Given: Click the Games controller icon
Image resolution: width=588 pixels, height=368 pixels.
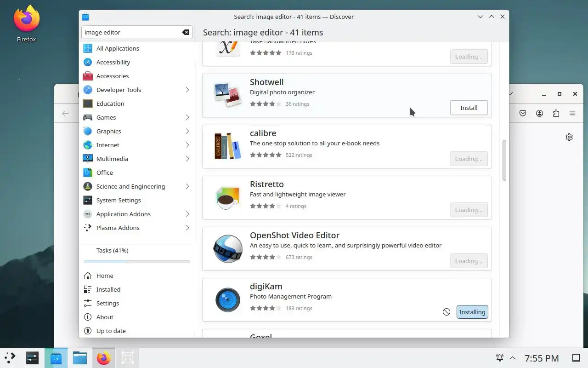Looking at the screenshot, I should [87, 117].
